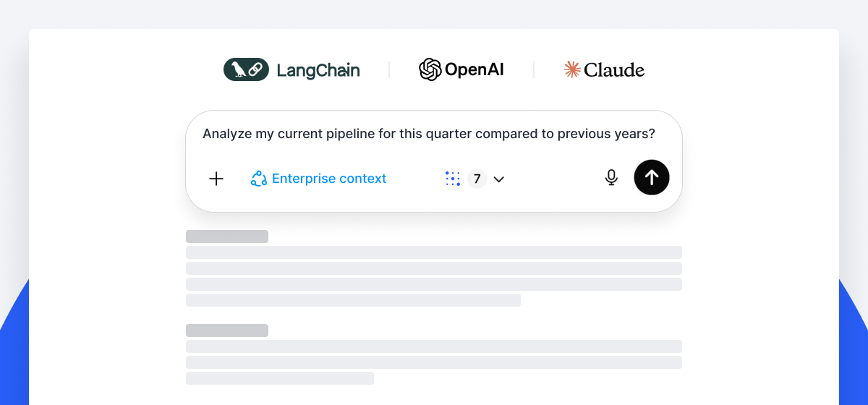Click the shorter last line of the first paragraph placeholder
This screenshot has width=868, height=405.
point(353,300)
